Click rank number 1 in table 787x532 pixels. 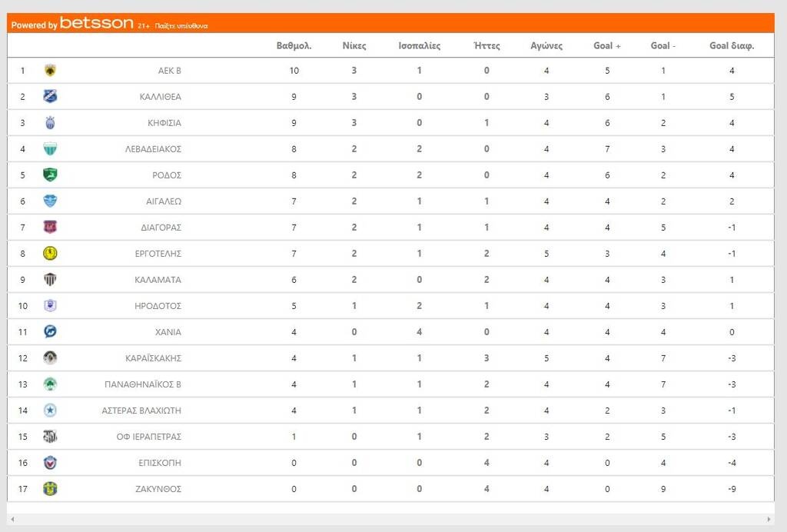[22, 71]
